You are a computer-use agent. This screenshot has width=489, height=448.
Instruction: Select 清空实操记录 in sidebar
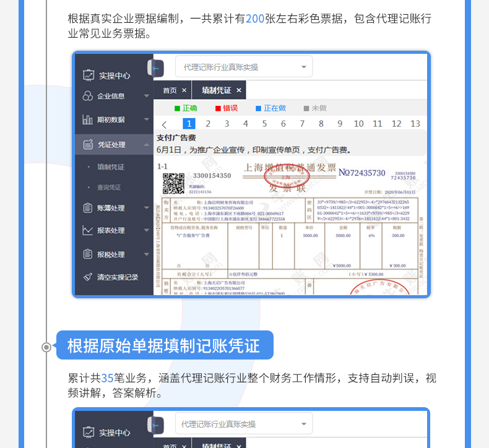[117, 277]
